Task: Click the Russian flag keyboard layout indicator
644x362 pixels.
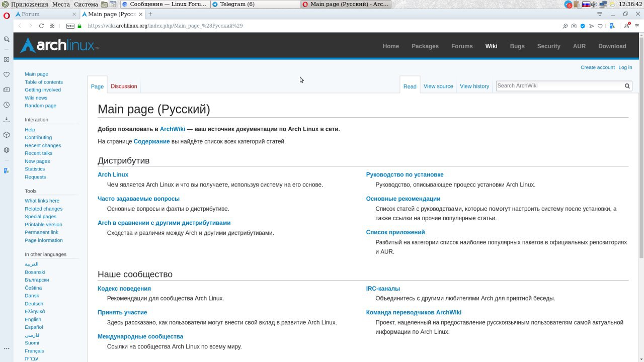Action: coord(586,4)
